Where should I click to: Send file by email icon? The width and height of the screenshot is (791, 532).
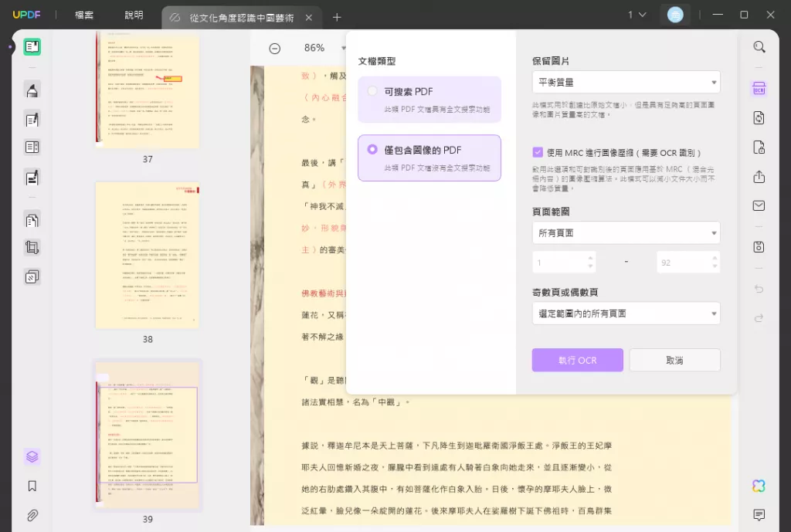[x=759, y=205]
